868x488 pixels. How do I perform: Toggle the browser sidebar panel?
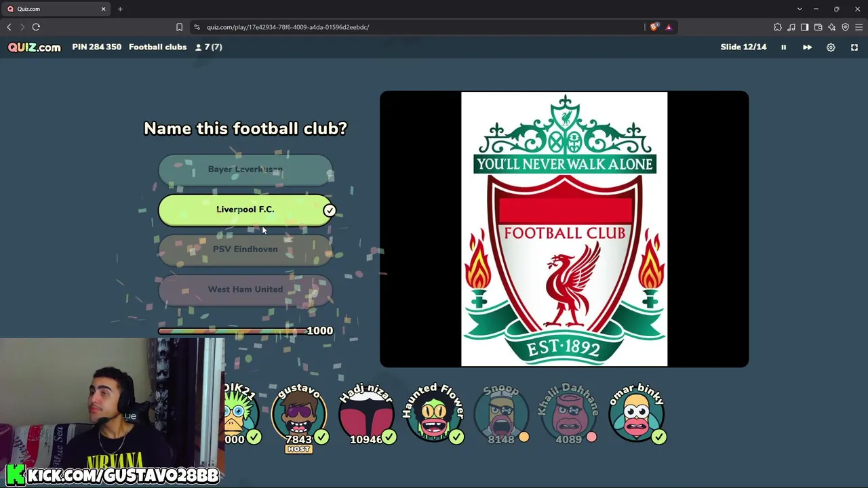(804, 27)
